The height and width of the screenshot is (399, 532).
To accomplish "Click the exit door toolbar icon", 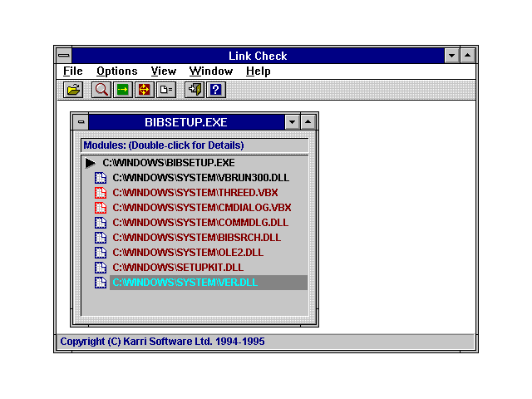I will pyautogui.click(x=195, y=90).
